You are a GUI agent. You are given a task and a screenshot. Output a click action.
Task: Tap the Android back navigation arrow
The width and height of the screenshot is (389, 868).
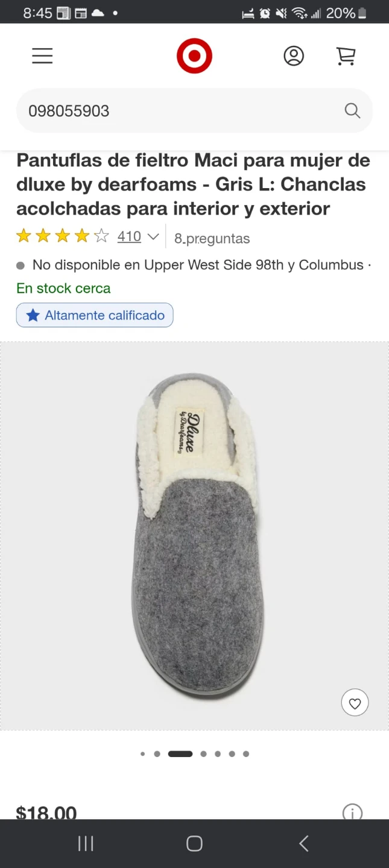[x=304, y=843]
